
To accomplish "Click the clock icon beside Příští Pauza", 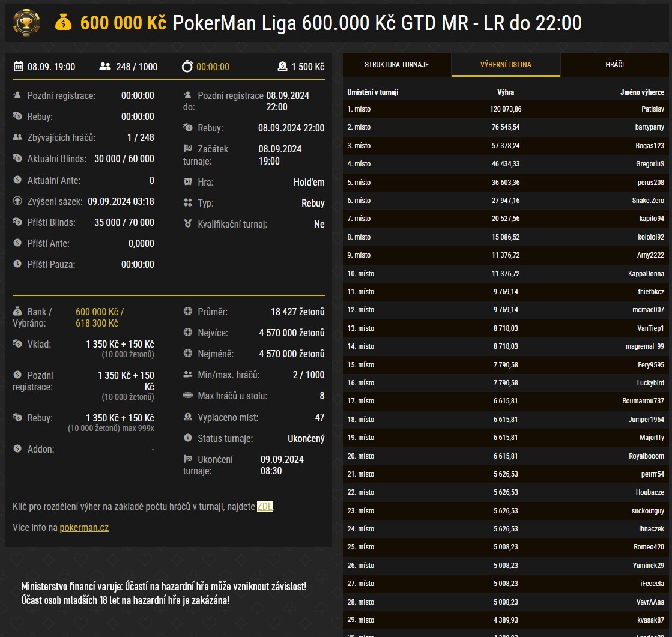I will pos(17,264).
